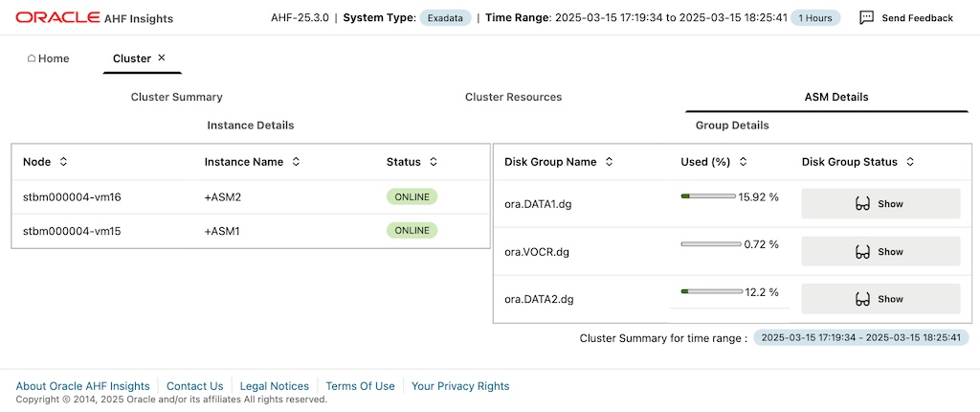Switch to Cluster Summary tab
The width and height of the screenshot is (980, 412).
(176, 97)
